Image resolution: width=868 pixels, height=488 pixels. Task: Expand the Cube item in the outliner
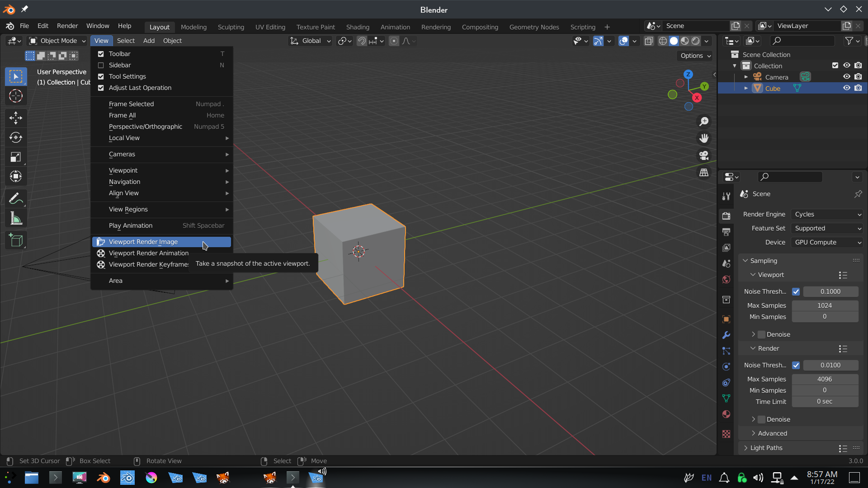point(746,88)
